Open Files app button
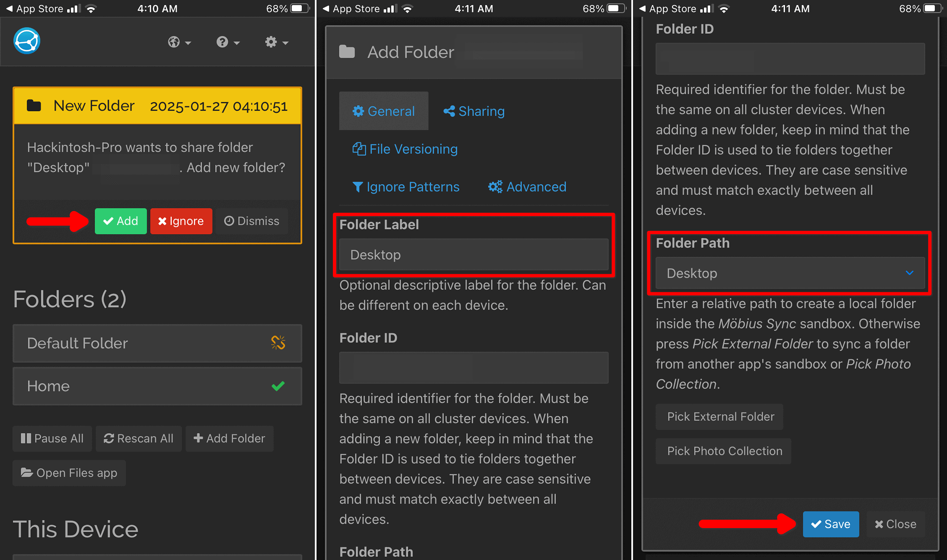Image resolution: width=947 pixels, height=560 pixels. pyautogui.click(x=69, y=473)
